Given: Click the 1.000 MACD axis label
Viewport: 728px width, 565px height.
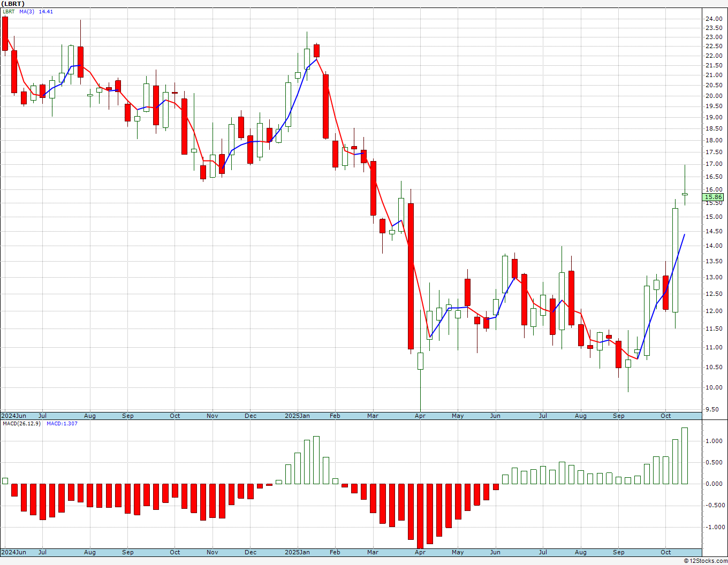Looking at the screenshot, I should (714, 441).
